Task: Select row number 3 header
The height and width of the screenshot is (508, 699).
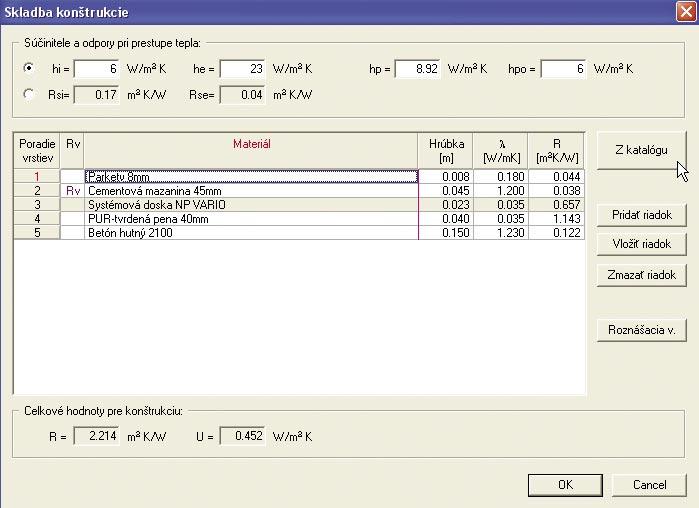Action: [37, 205]
